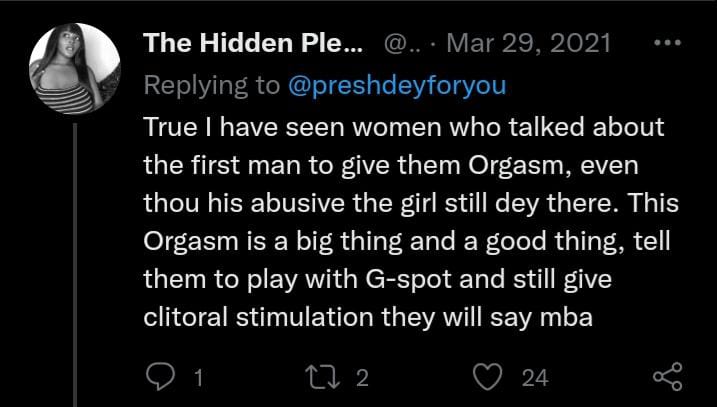Click the reply speech bubble icon
Viewport: 717px width, 407px height.
[x=161, y=377]
